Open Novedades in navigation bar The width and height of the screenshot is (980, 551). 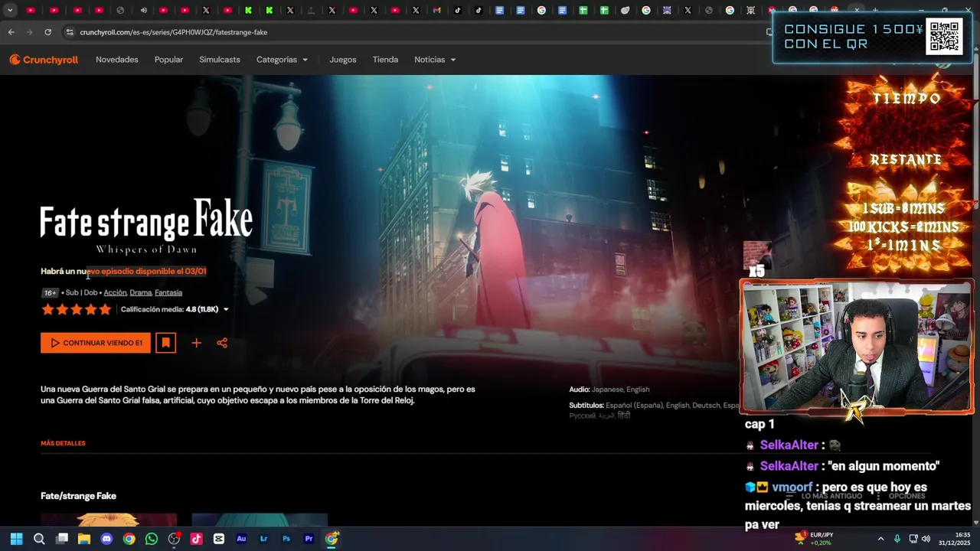point(117,60)
